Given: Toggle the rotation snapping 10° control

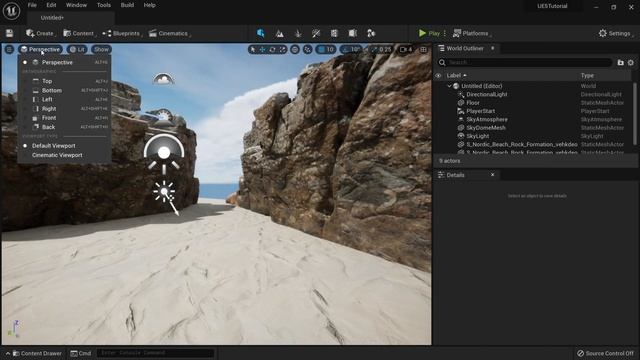Looking at the screenshot, I should 351,49.
